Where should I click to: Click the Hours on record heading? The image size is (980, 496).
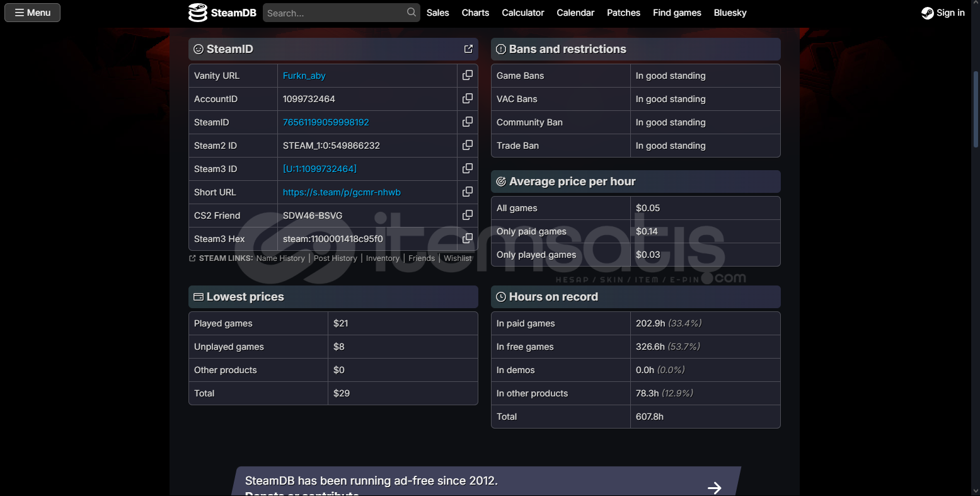[553, 297]
